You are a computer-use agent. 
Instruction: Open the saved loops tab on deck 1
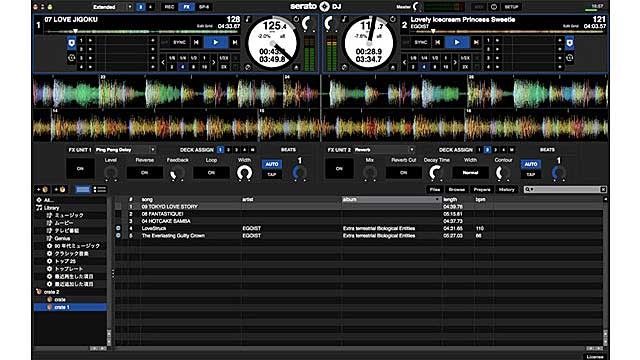click(x=71, y=58)
